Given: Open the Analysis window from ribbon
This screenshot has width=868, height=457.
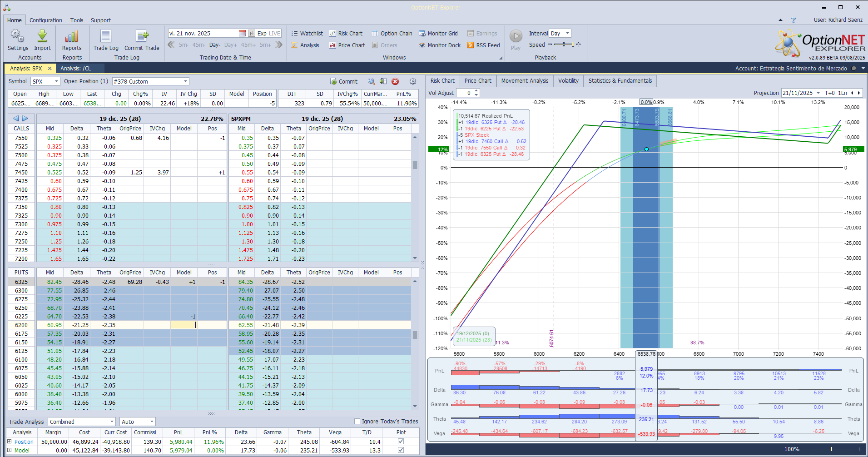Looking at the screenshot, I should point(305,45).
